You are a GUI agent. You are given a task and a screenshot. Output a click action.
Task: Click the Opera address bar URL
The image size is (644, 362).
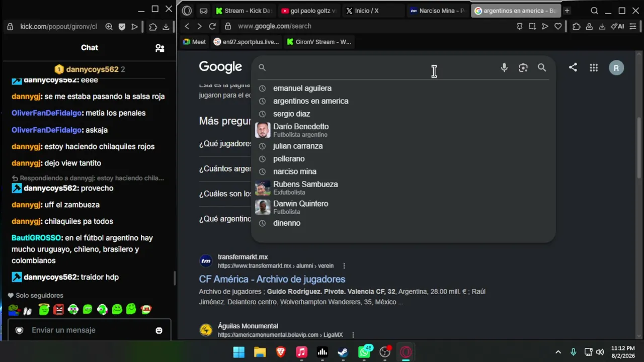(275, 26)
